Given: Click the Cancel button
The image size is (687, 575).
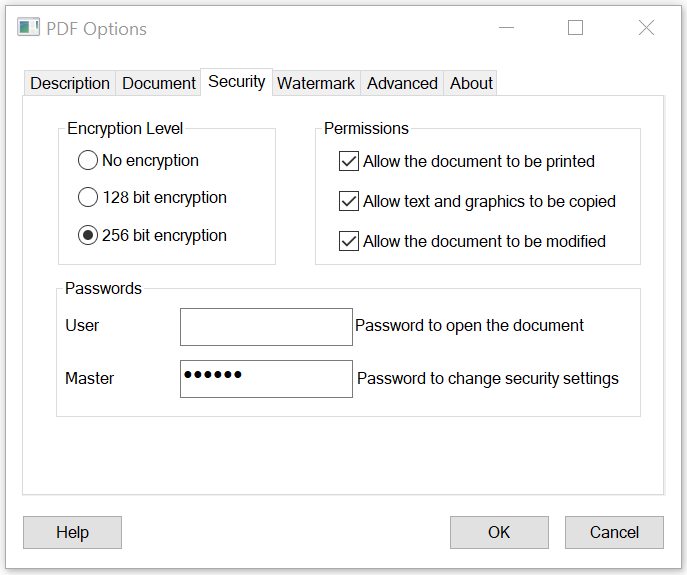Looking at the screenshot, I should click(x=614, y=532).
